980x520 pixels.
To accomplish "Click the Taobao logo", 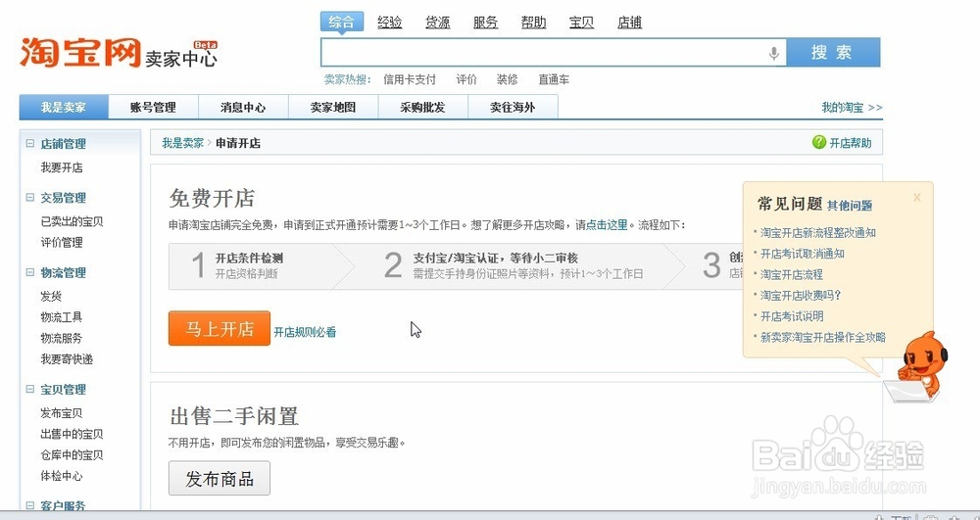I will coord(80,53).
